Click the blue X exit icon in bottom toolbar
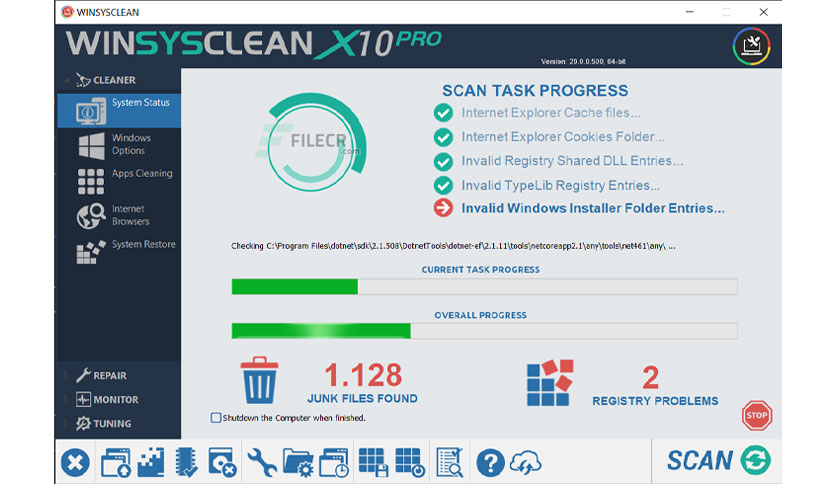This screenshot has width=836, height=484. tap(75, 462)
